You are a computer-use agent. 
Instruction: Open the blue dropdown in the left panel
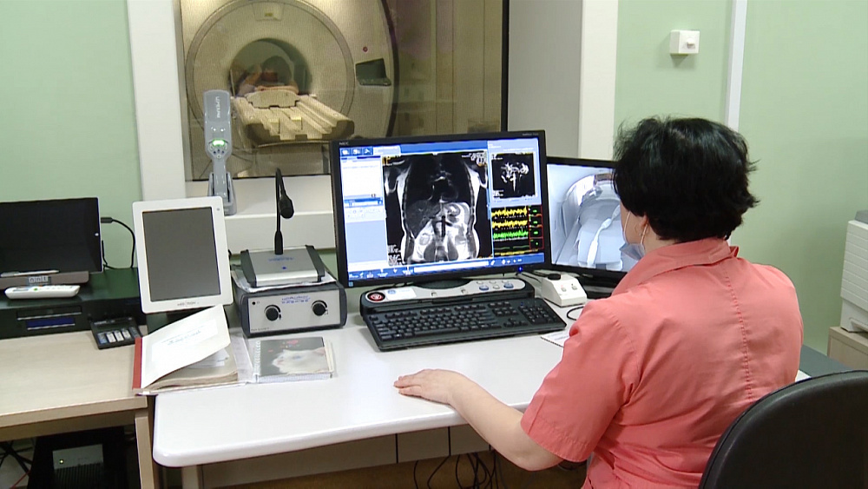(x=363, y=203)
